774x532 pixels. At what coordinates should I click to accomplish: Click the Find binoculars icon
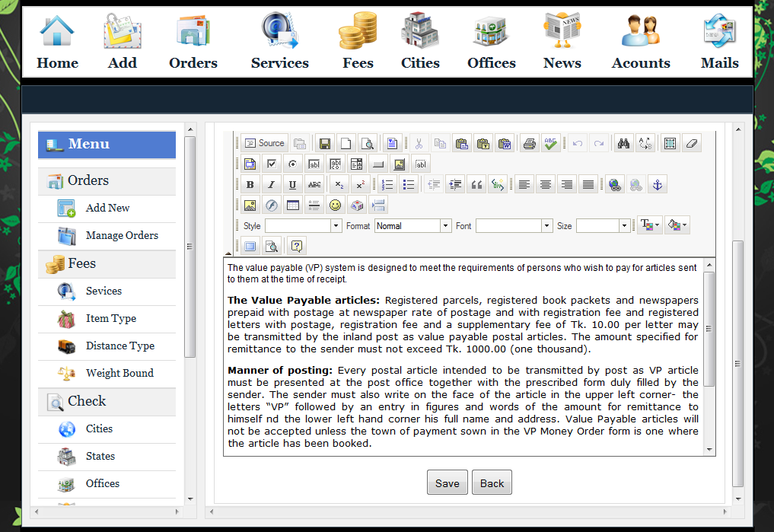click(623, 143)
